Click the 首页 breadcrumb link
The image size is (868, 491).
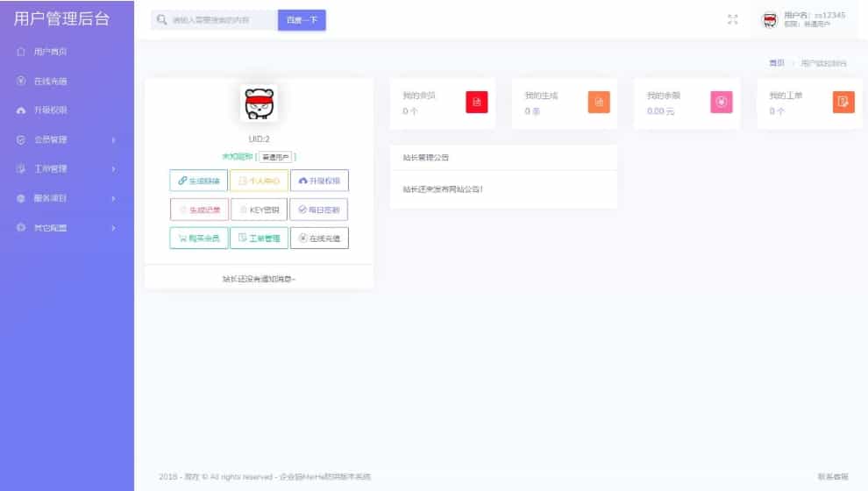tap(776, 63)
